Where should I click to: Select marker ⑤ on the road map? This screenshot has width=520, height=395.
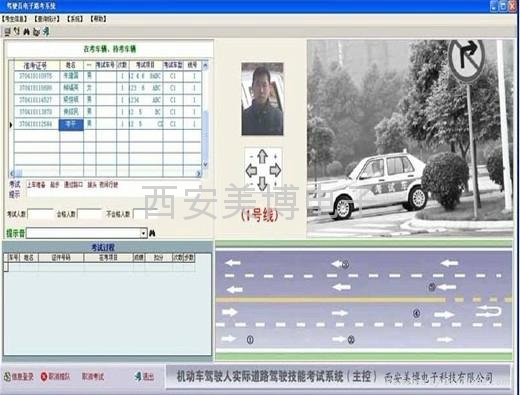pyautogui.click(x=432, y=287)
